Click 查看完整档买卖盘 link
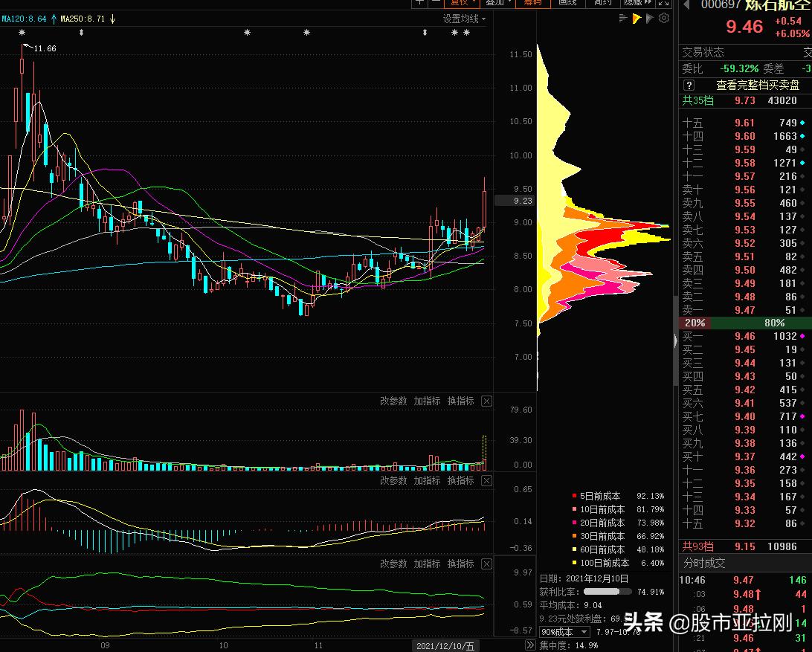The image size is (812, 652). pyautogui.click(x=757, y=85)
